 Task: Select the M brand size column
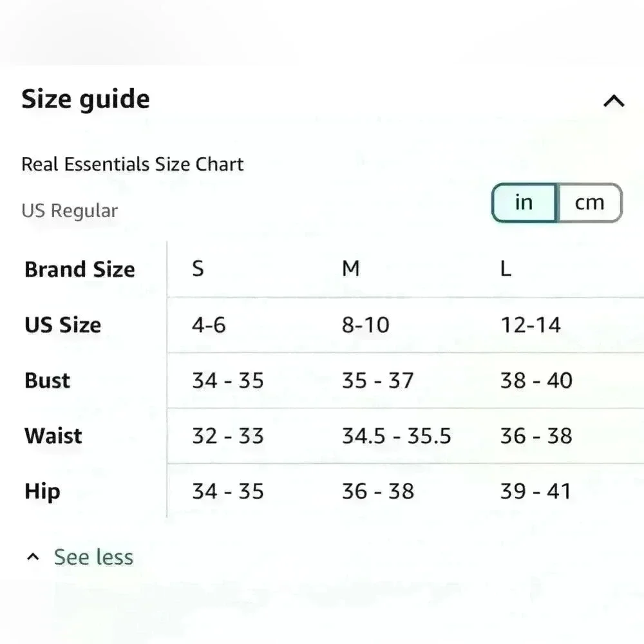350,269
